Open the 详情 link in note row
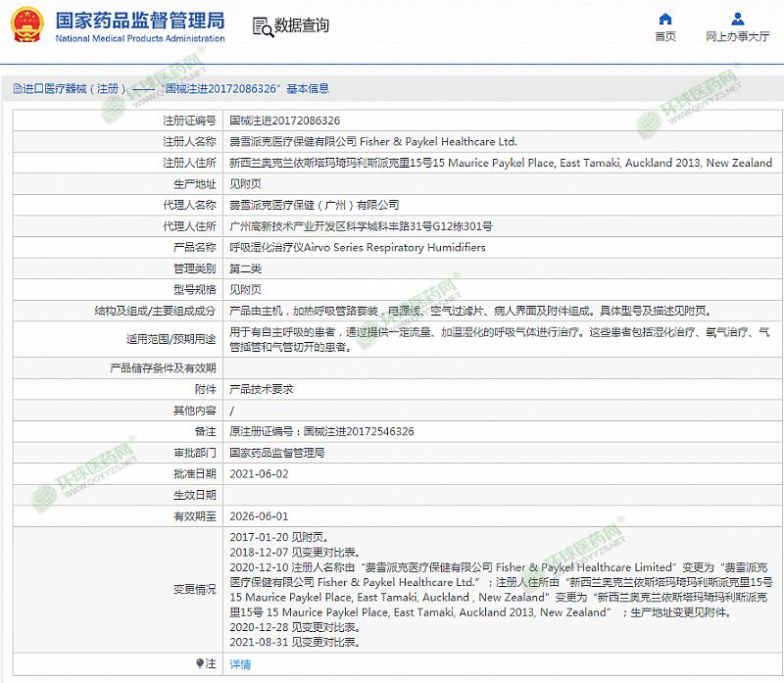Image resolution: width=784 pixels, height=683 pixels. [240, 663]
